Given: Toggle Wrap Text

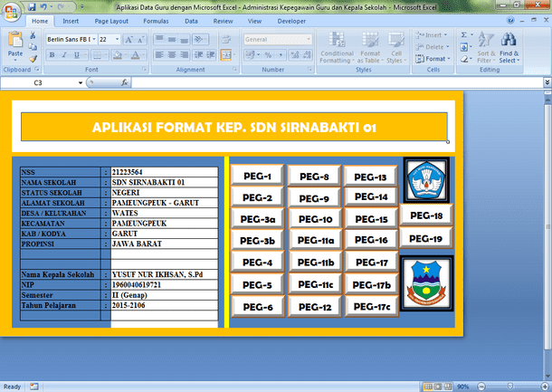Looking at the screenshot, I should pos(226,40).
